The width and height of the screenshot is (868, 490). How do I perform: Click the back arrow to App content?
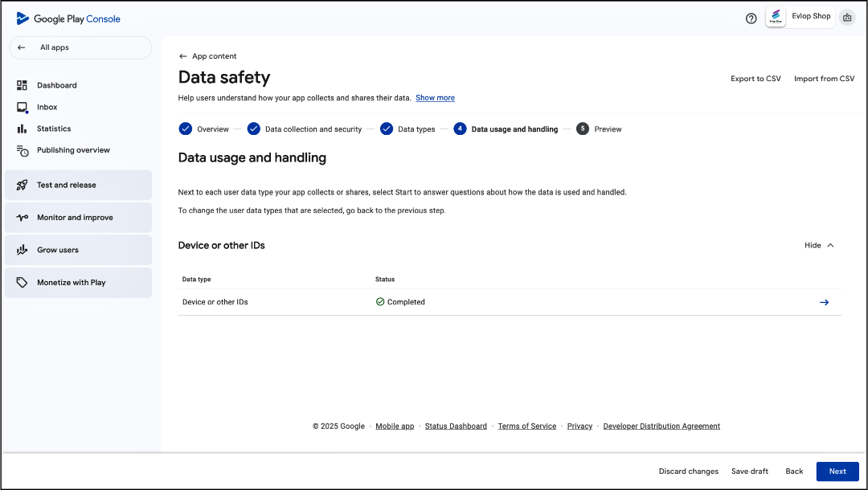click(183, 56)
